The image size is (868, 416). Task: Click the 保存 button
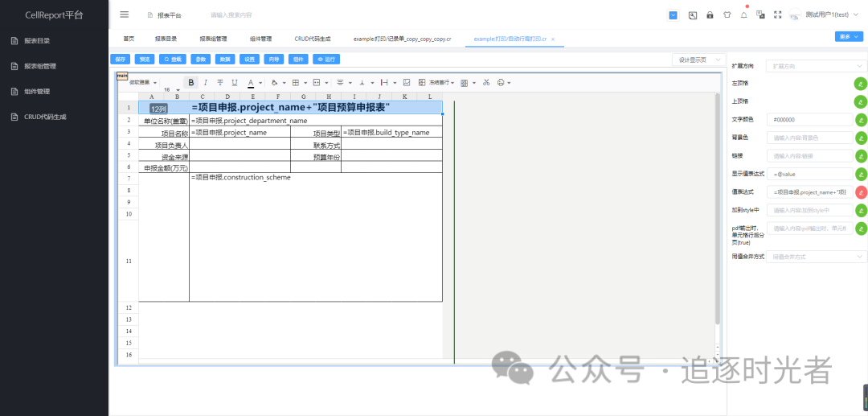[x=121, y=59]
